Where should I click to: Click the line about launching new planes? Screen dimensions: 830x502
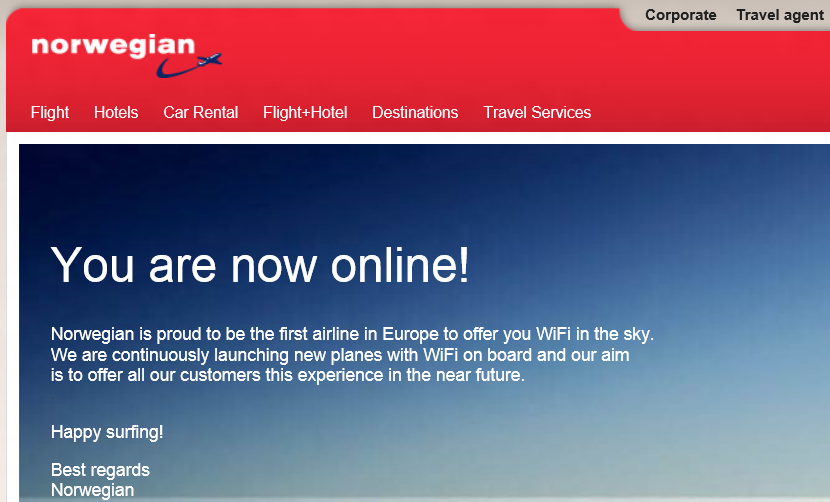tap(340, 355)
